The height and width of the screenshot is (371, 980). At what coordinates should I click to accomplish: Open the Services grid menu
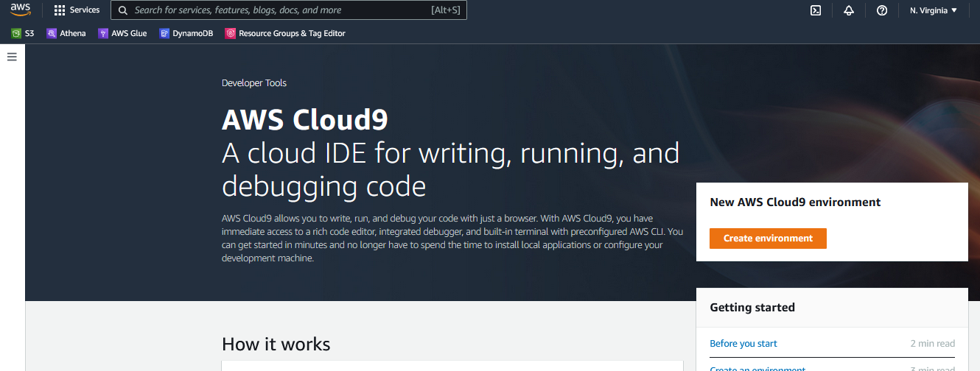click(x=77, y=10)
